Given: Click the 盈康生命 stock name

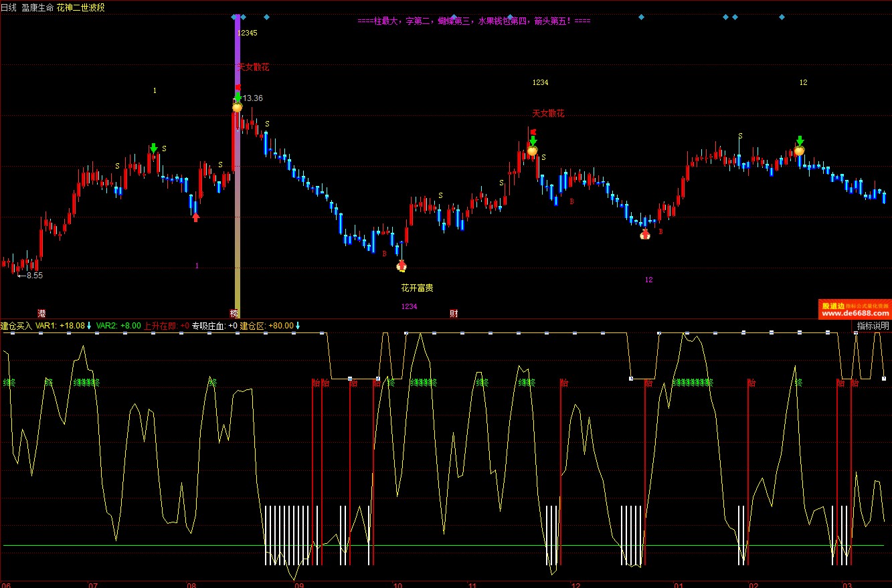Looking at the screenshot, I should point(37,7).
